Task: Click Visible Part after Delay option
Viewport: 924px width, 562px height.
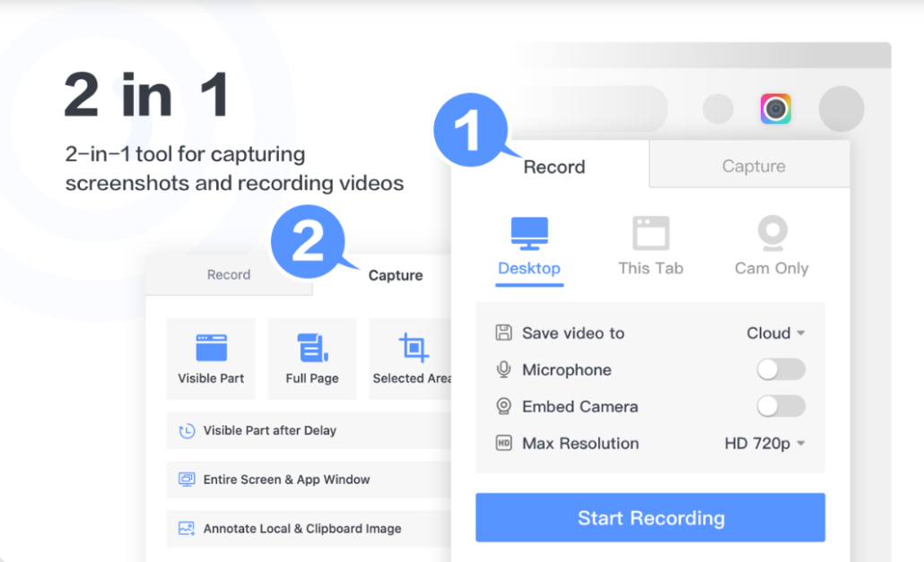Action: 309,431
